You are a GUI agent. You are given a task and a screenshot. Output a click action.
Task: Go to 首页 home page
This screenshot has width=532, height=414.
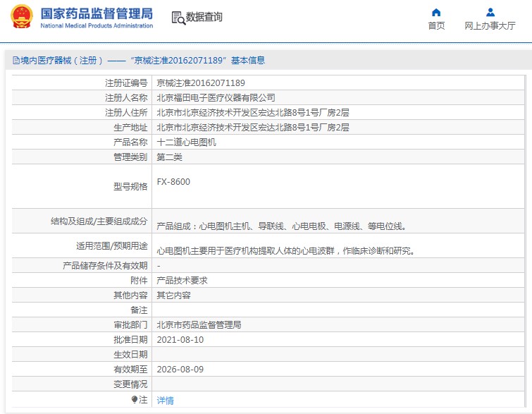436,26
